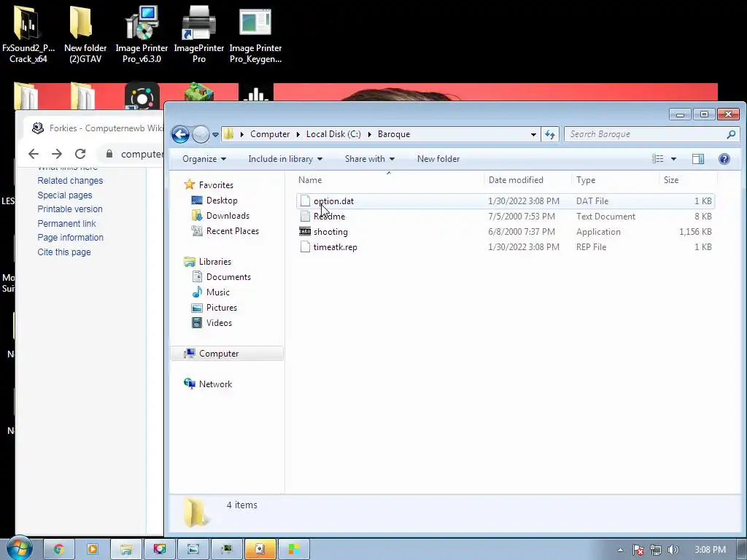Open Include in library menu
The height and width of the screenshot is (560, 747).
point(285,159)
